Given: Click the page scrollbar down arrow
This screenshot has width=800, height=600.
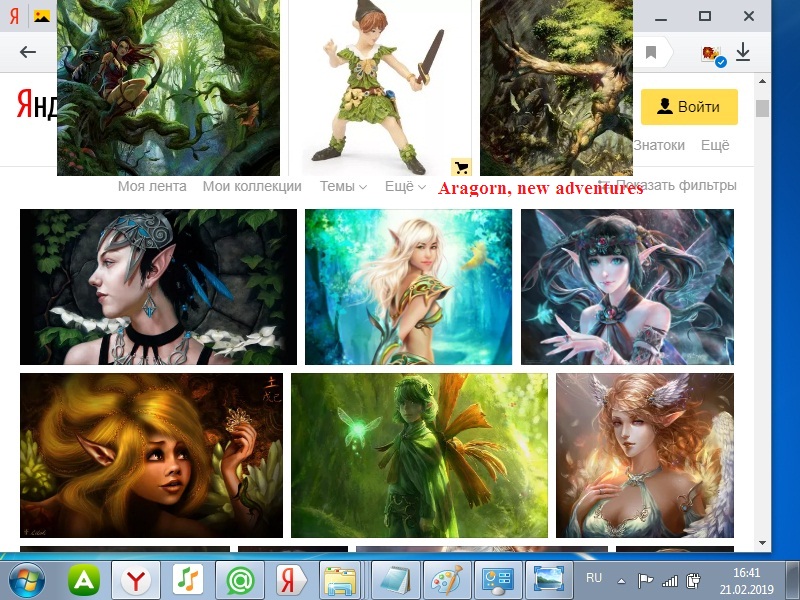Looking at the screenshot, I should tap(762, 543).
